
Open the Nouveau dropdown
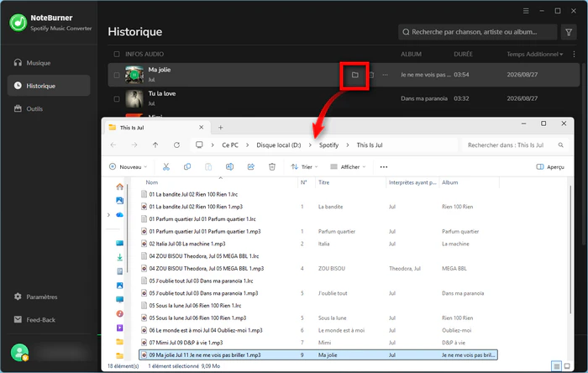pyautogui.click(x=129, y=167)
